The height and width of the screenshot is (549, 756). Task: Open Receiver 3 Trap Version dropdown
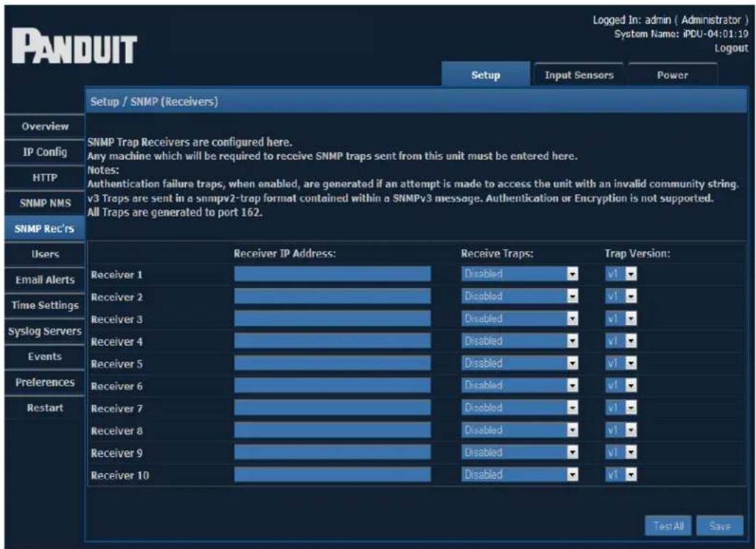(x=621, y=318)
